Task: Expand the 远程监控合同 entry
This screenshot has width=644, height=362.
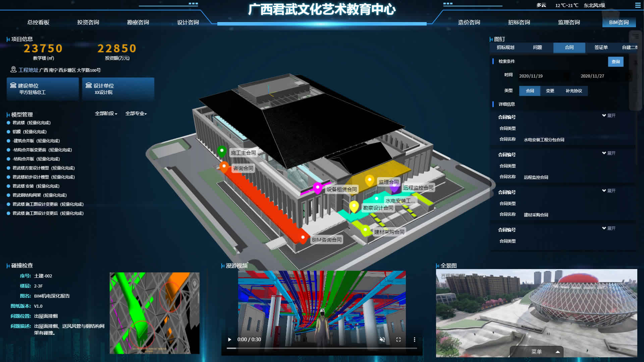Action: 609,153
